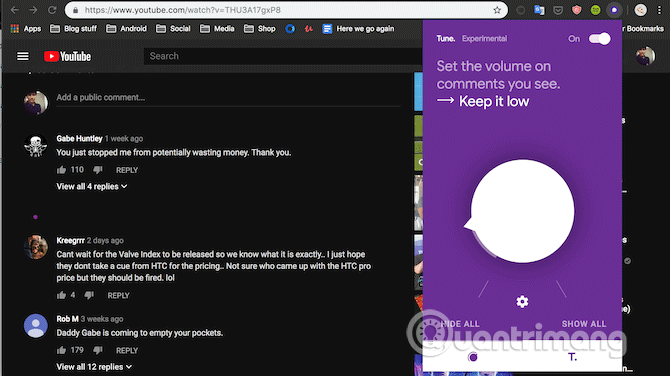Screen dimensions: 670x376
Task: Open YouTube account avatar menu
Action: pos(645,56)
